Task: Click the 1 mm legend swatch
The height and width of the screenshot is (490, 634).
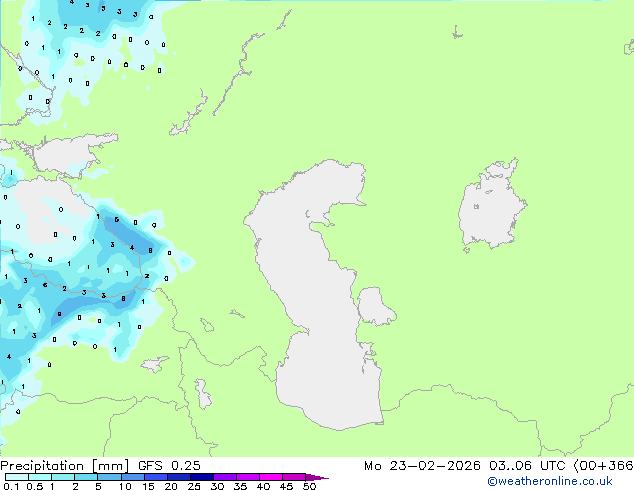Action: (x=63, y=477)
